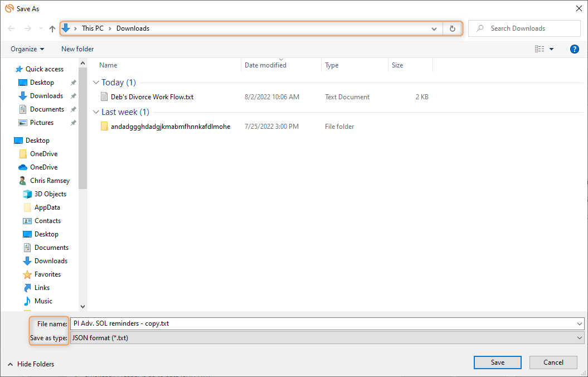Open the Help question mark icon
This screenshot has height=377, width=588.
tap(574, 49)
